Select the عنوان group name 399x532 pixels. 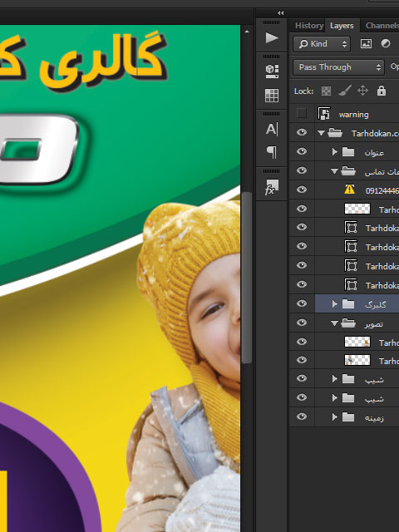click(x=374, y=153)
